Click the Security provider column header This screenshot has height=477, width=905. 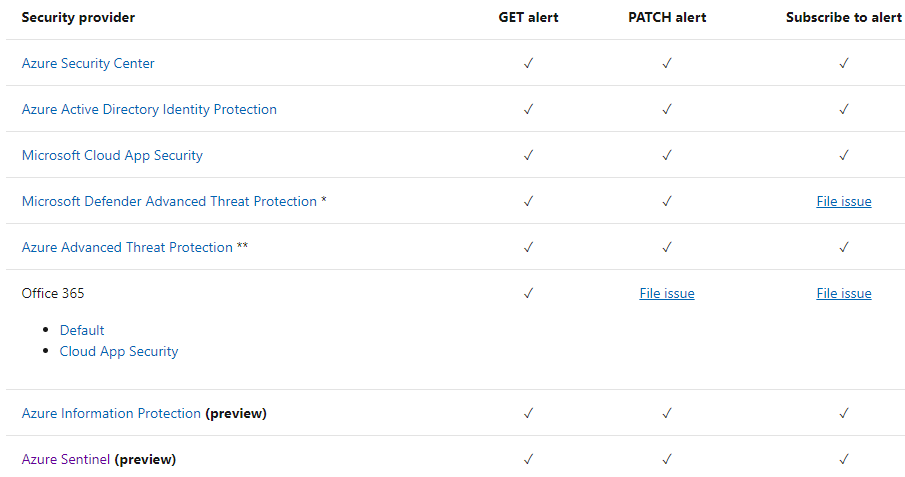click(78, 17)
